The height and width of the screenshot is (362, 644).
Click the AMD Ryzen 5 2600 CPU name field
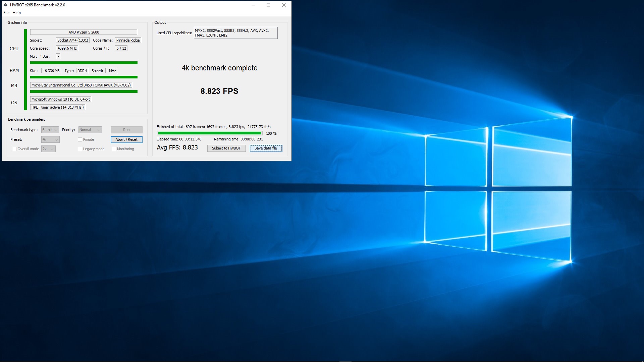(84, 32)
